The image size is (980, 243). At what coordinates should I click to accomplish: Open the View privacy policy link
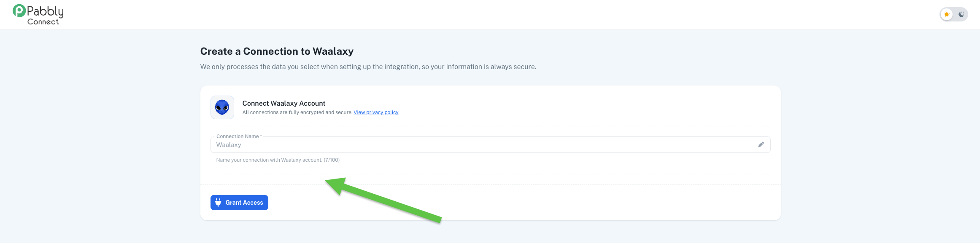[x=376, y=112]
